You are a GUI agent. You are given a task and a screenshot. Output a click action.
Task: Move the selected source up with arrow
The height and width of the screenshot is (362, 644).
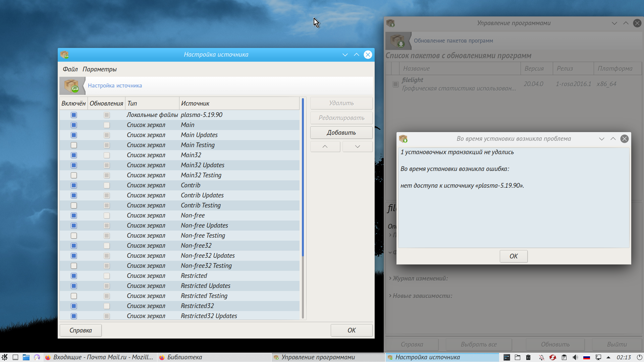[325, 146]
